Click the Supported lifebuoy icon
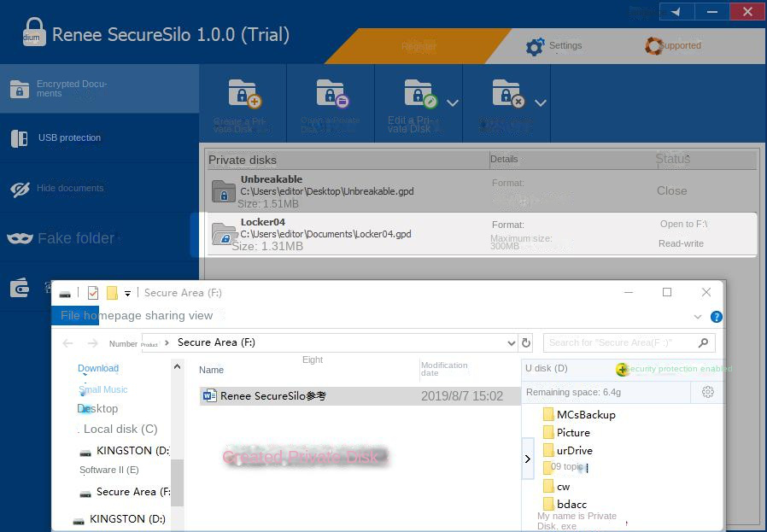 tap(654, 46)
